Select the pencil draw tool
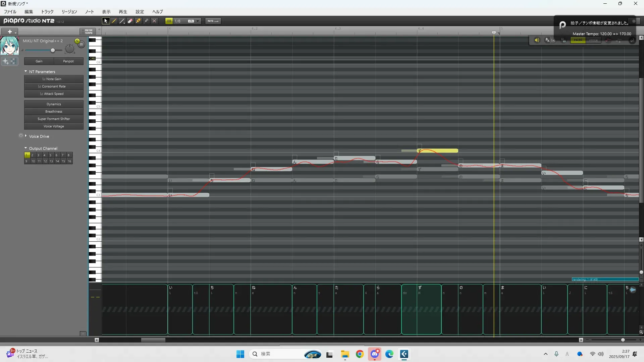644x362 pixels. tap(114, 21)
